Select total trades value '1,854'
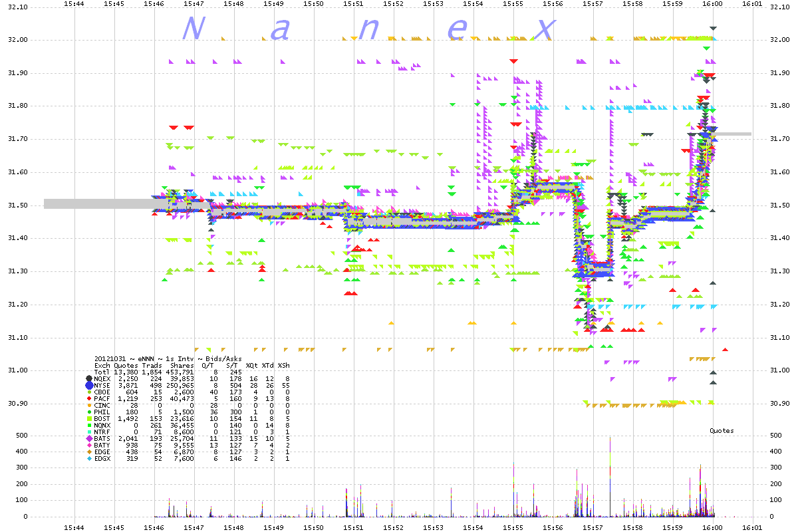798x532 pixels. click(153, 372)
